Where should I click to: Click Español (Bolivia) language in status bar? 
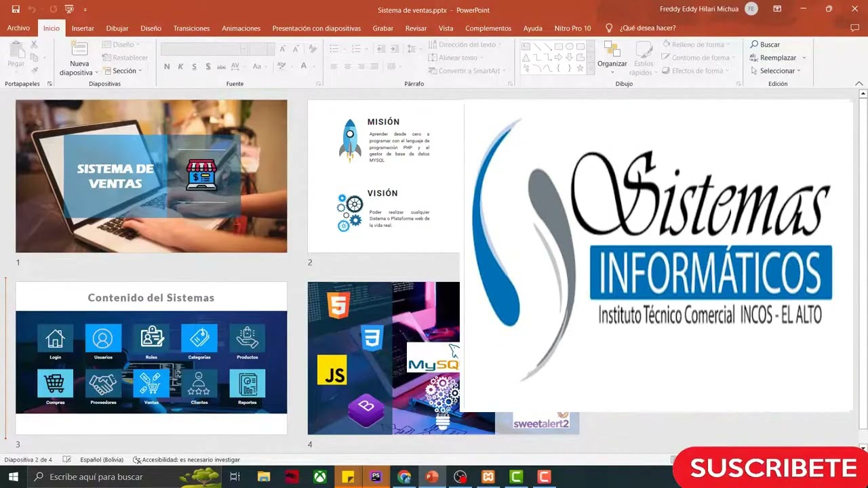pyautogui.click(x=102, y=460)
